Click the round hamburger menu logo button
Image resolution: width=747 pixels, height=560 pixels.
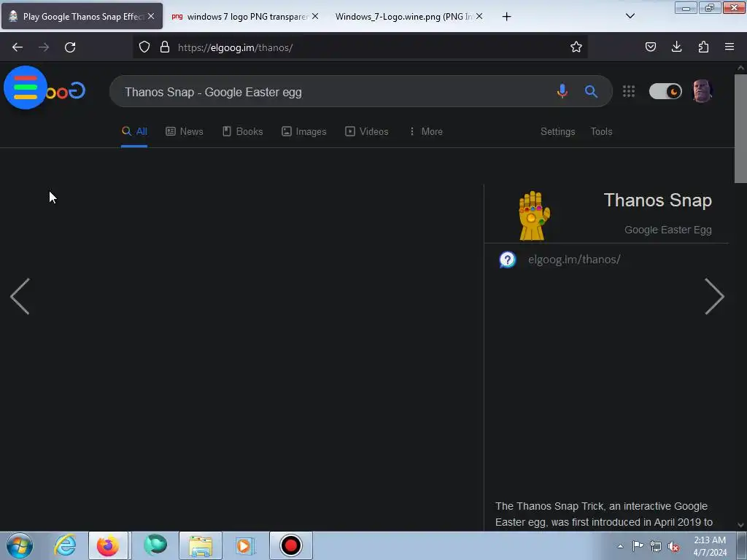click(26, 87)
